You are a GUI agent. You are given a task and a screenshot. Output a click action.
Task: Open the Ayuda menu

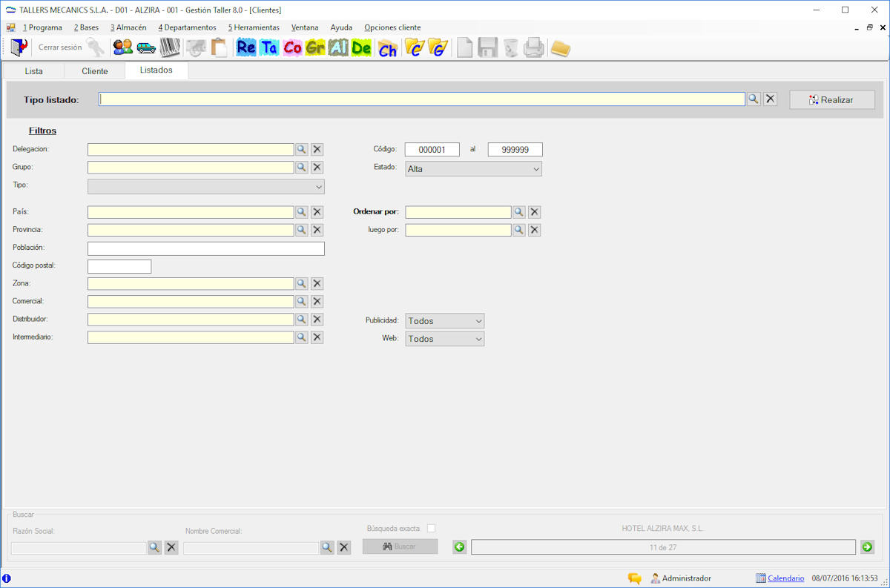pyautogui.click(x=341, y=27)
